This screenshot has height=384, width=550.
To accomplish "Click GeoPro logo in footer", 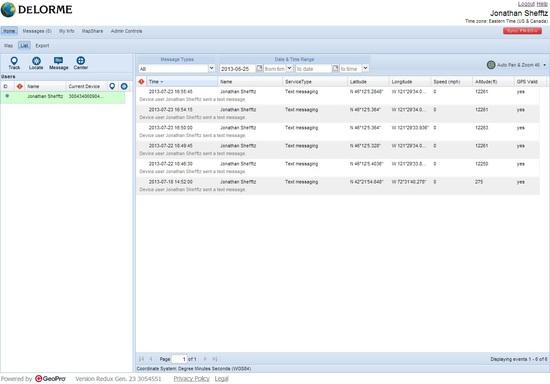I will (x=50, y=379).
